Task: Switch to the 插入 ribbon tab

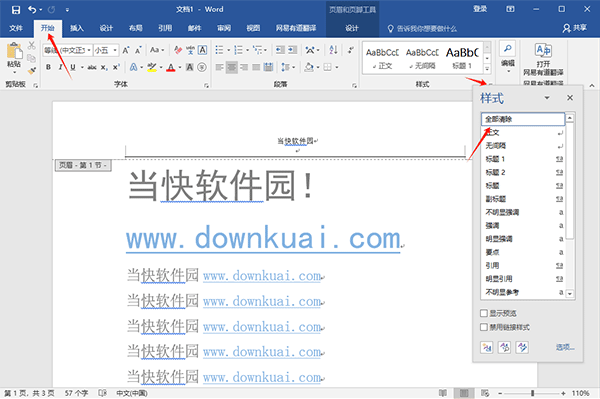Action: [x=77, y=28]
